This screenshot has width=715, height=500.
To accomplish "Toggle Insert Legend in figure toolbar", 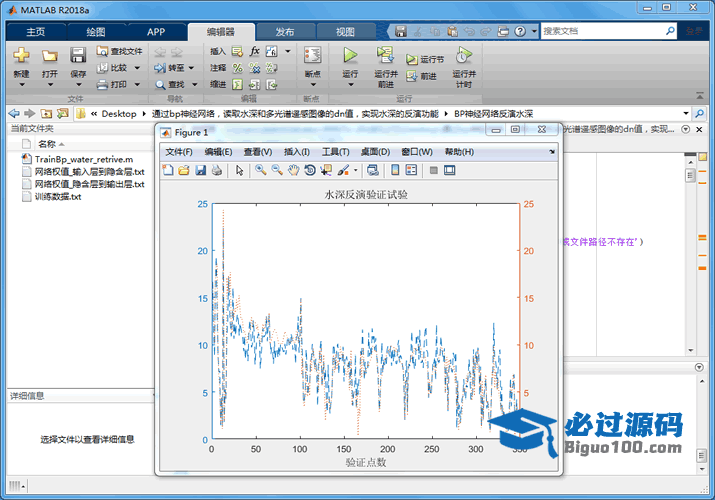I will pos(411,170).
